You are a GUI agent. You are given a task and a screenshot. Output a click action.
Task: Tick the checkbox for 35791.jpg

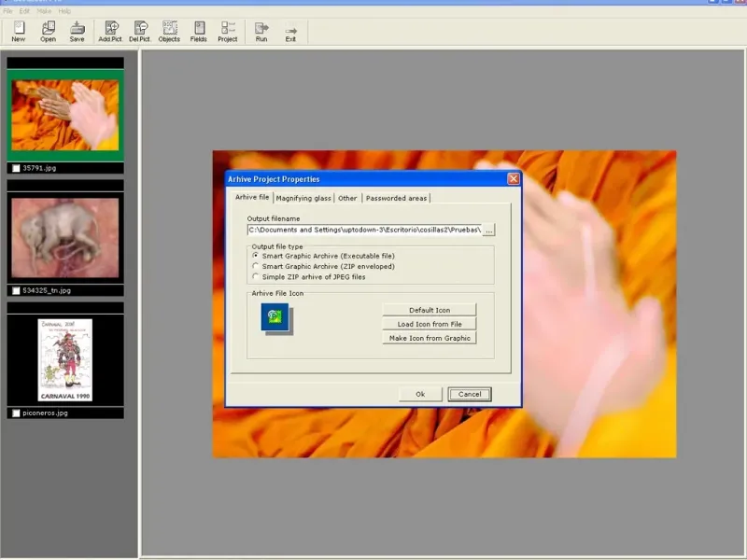pos(16,168)
